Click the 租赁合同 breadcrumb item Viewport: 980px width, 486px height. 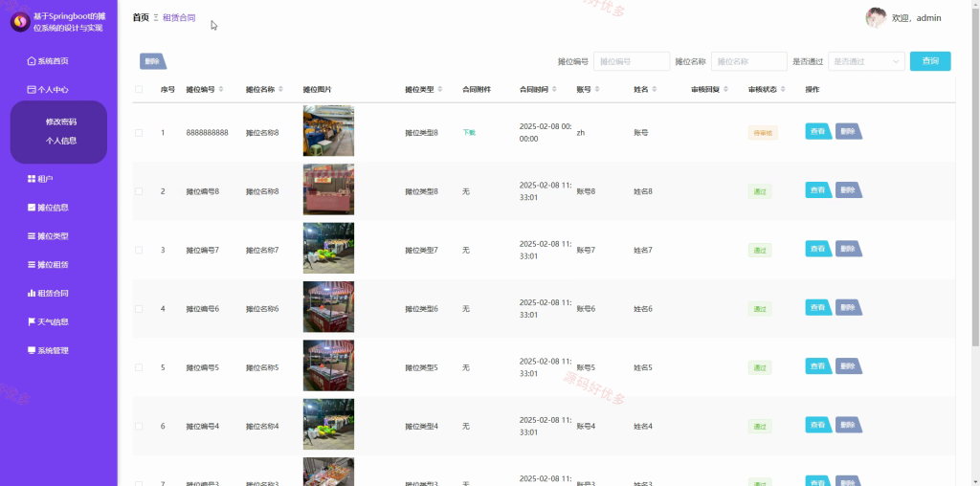[179, 18]
